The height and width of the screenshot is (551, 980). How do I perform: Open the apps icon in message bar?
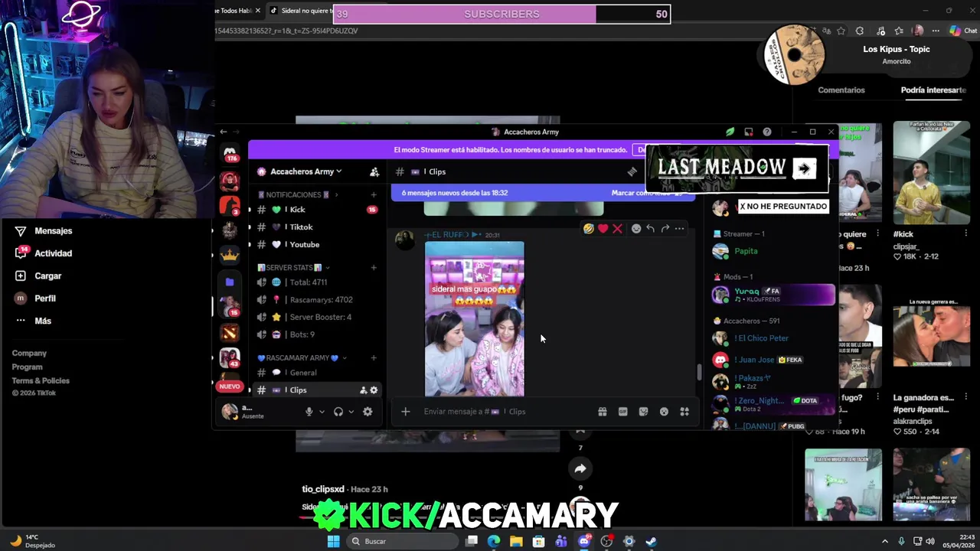click(684, 412)
